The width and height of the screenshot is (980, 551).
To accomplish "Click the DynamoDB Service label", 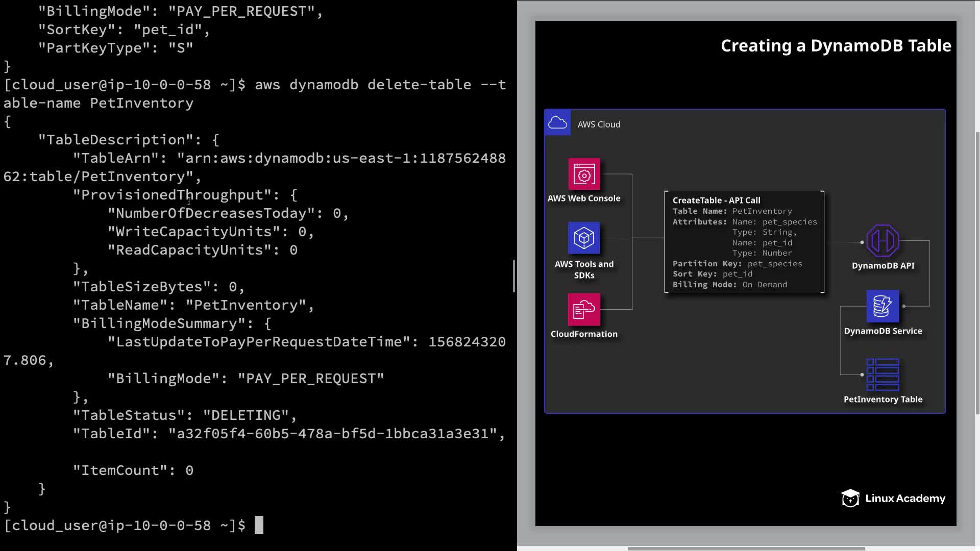I will tap(883, 331).
